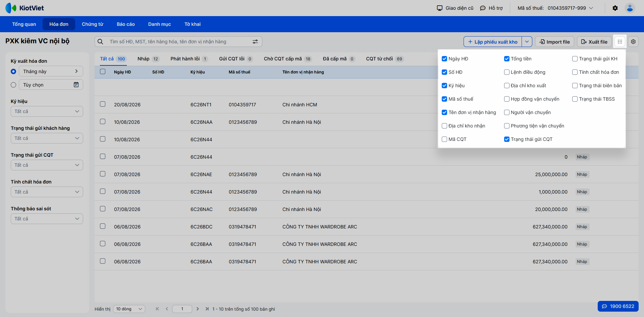Open Hỗ trợ support link
The height and width of the screenshot is (317, 644).
point(491,8)
